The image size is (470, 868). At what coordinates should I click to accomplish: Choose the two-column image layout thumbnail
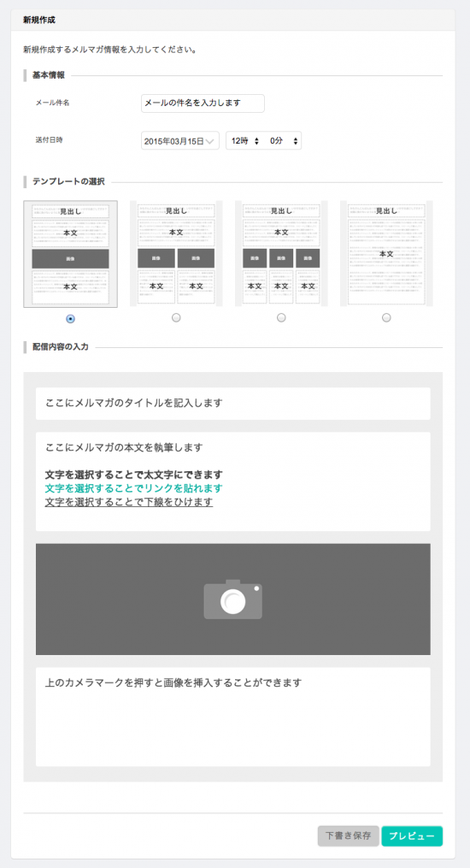(176, 253)
